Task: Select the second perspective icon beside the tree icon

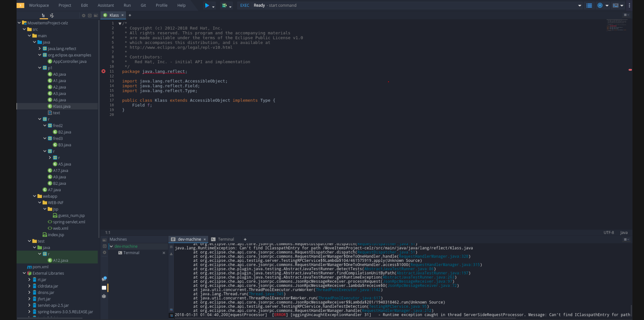Action: pyautogui.click(x=52, y=16)
